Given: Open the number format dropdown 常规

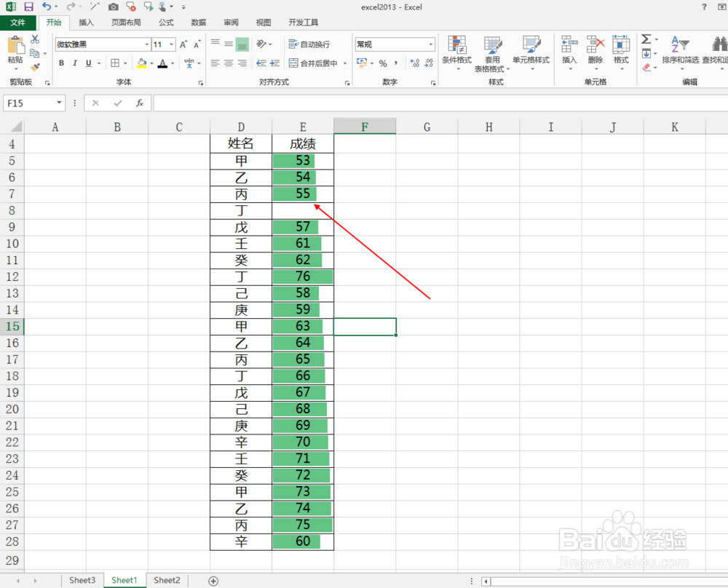Looking at the screenshot, I should 431,44.
